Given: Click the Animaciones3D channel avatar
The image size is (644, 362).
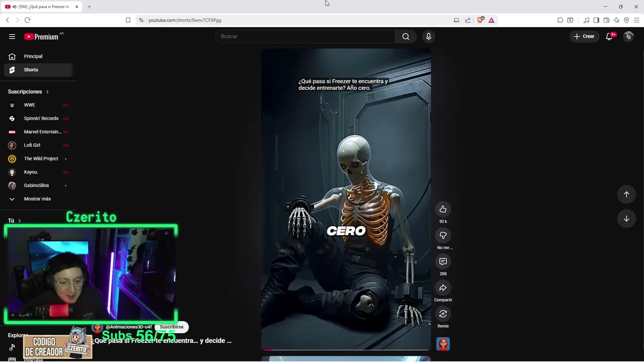Looking at the screenshot, I should (x=97, y=327).
